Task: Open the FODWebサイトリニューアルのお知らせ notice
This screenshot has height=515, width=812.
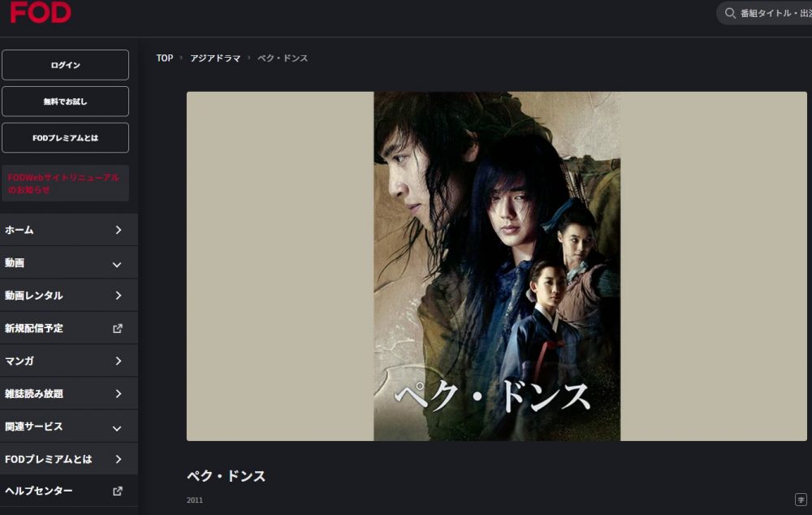Action: (x=65, y=184)
